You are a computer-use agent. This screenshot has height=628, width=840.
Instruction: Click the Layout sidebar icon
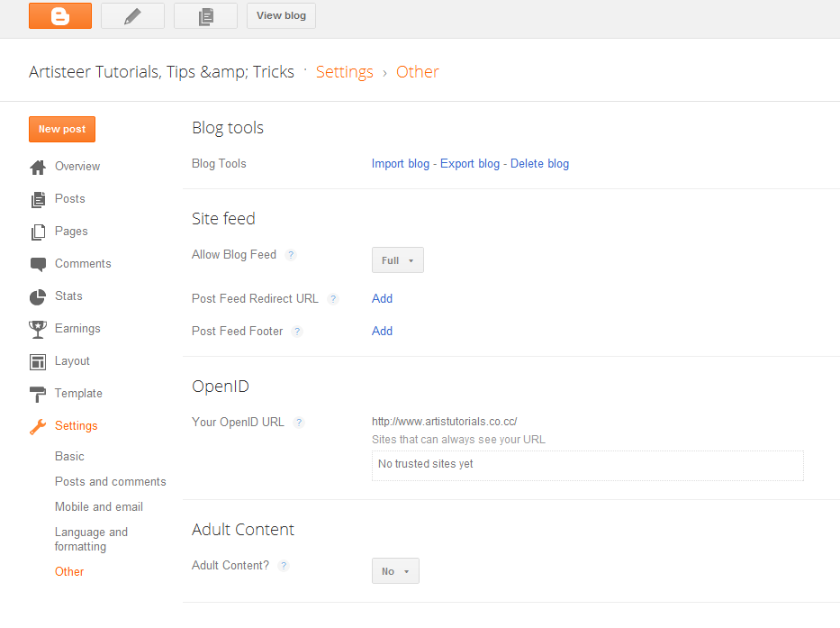pos(38,361)
